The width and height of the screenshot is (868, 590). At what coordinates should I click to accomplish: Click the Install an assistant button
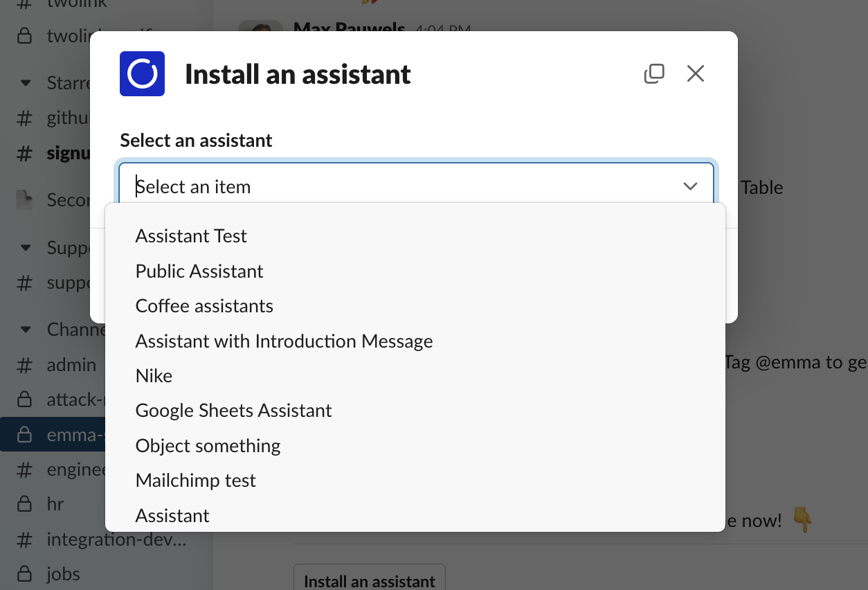pyautogui.click(x=370, y=580)
